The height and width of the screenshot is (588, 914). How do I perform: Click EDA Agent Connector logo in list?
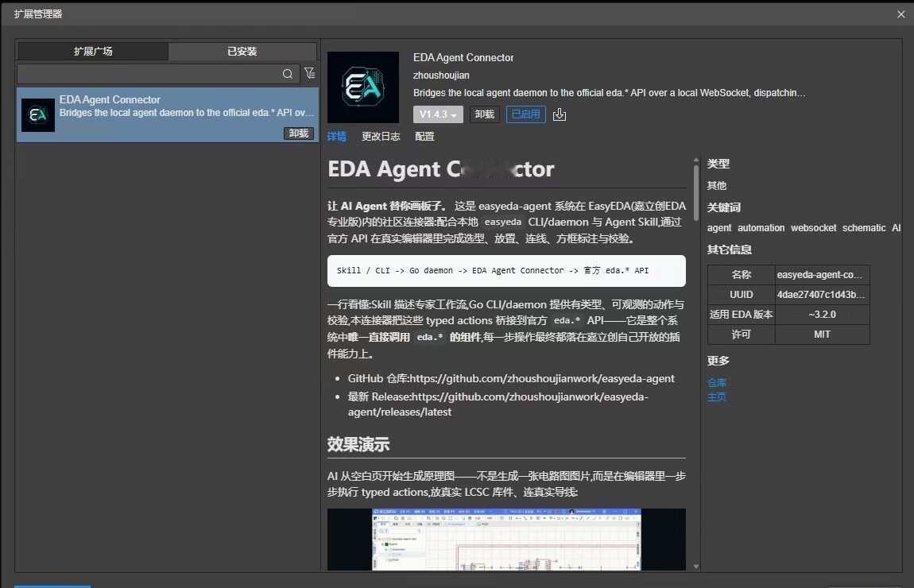coord(38,114)
